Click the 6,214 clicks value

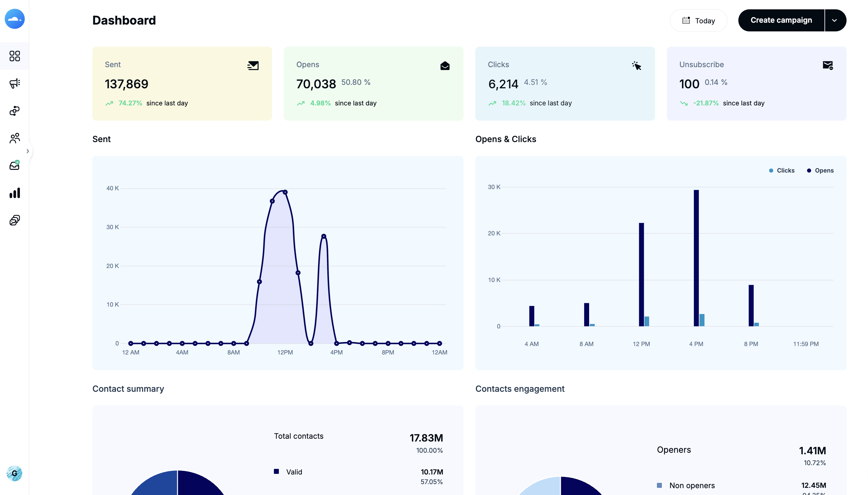pos(503,84)
